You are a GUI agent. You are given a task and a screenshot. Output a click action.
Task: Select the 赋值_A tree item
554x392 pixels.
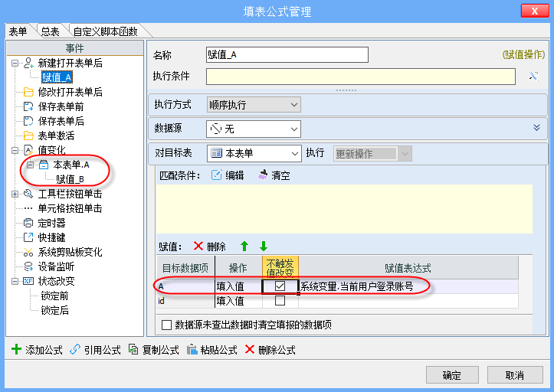pyautogui.click(x=57, y=77)
